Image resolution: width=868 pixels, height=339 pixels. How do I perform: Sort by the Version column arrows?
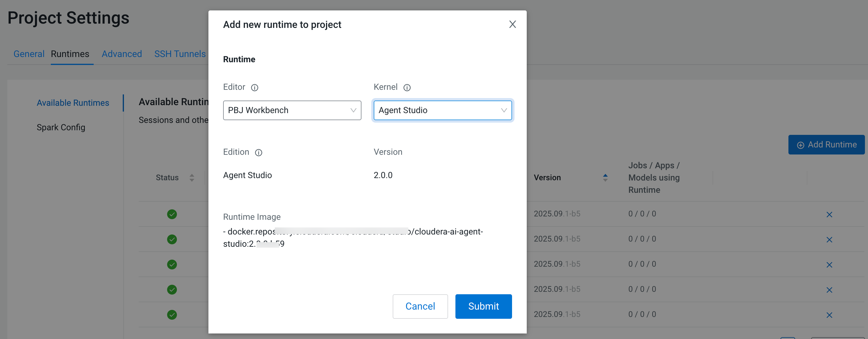coord(605,178)
